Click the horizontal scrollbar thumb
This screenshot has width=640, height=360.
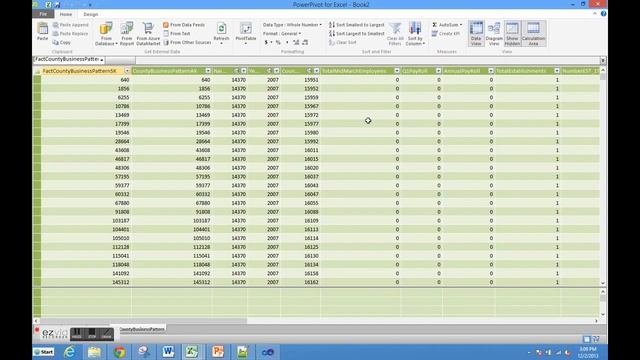point(143,321)
